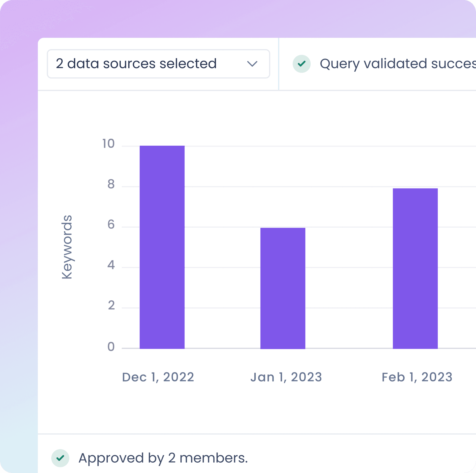
Task: Click the 6 tick label on y-axis
Action: 111,224
